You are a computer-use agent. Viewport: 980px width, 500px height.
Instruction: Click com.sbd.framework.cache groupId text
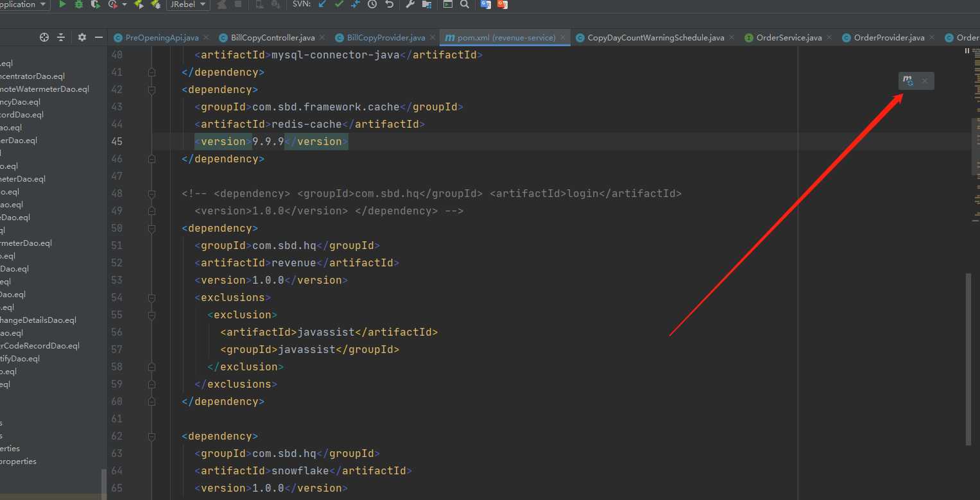pos(326,107)
